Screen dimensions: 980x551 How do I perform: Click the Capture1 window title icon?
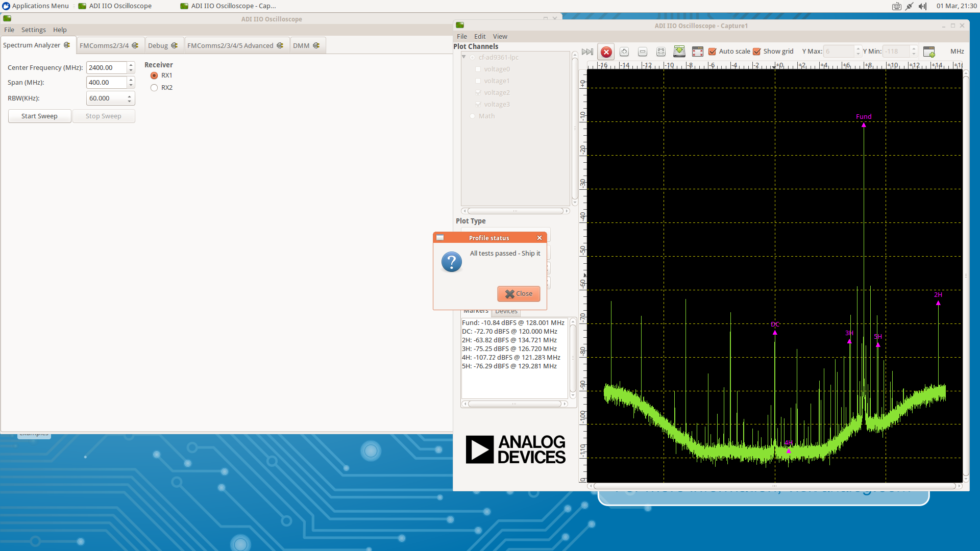[x=460, y=25]
